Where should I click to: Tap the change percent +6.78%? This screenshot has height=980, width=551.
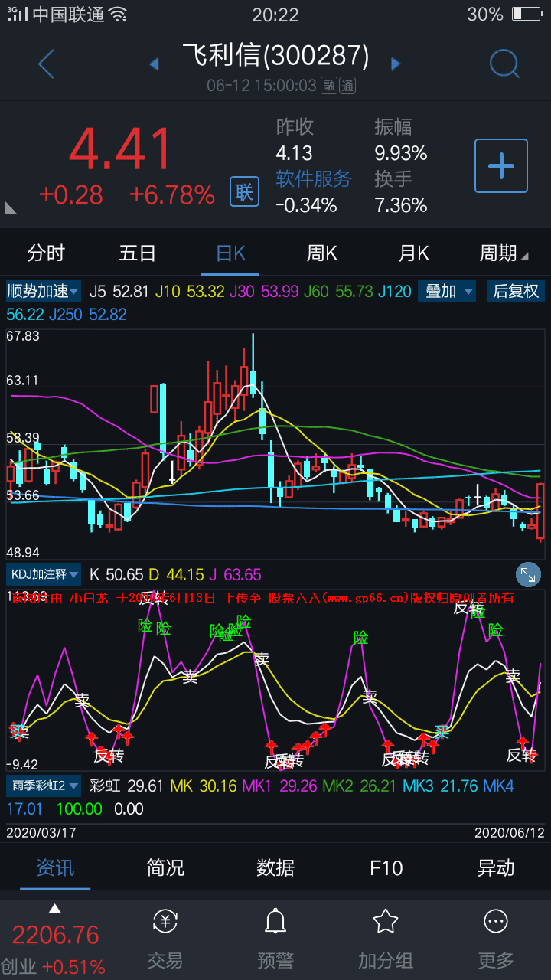[171, 194]
